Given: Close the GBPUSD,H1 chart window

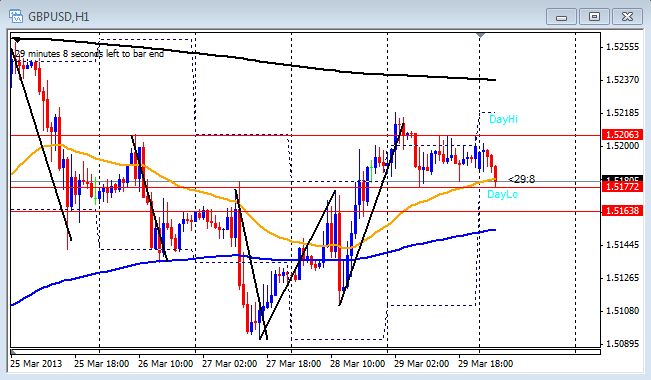Looking at the screenshot, I should tap(627, 17).
